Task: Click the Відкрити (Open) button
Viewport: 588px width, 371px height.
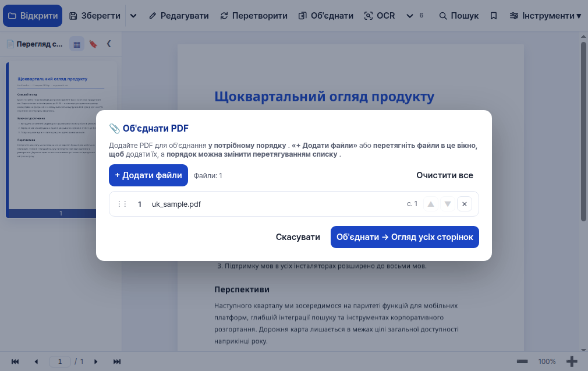Action: (x=33, y=16)
